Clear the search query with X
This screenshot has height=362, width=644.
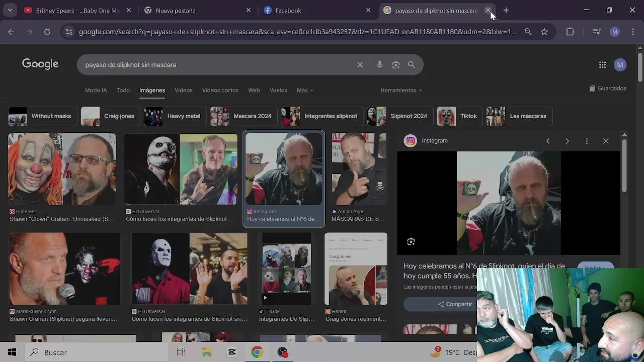(360, 65)
